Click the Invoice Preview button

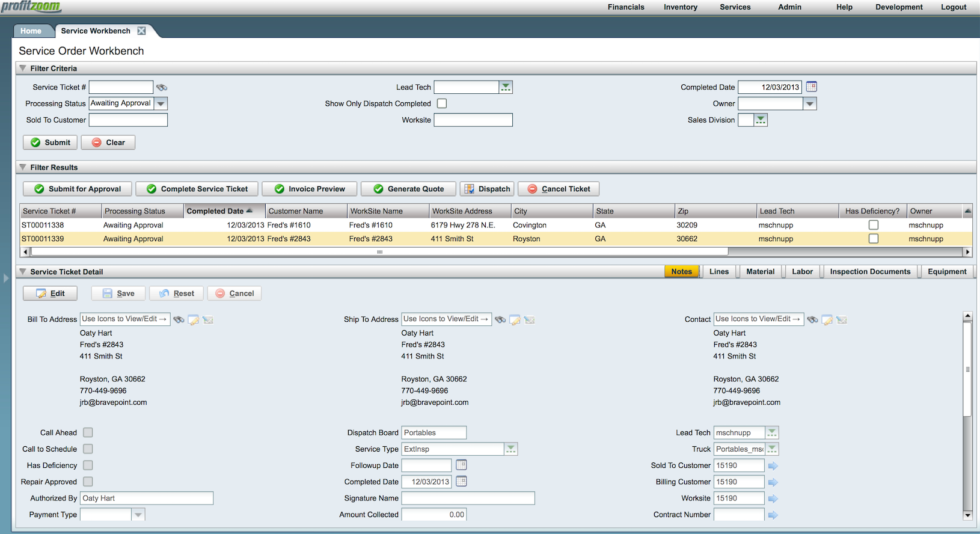(310, 189)
